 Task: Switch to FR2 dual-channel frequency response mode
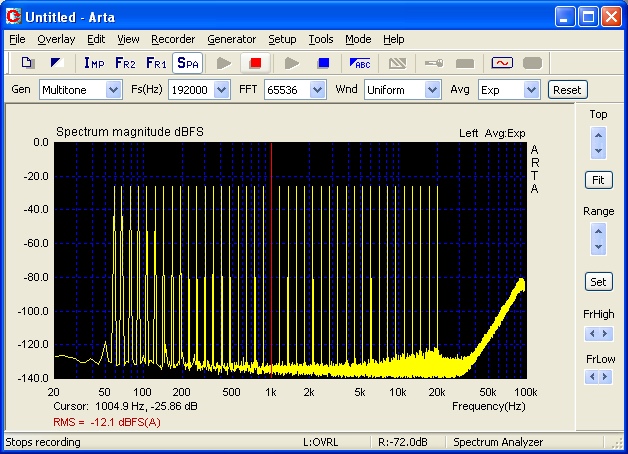point(125,63)
